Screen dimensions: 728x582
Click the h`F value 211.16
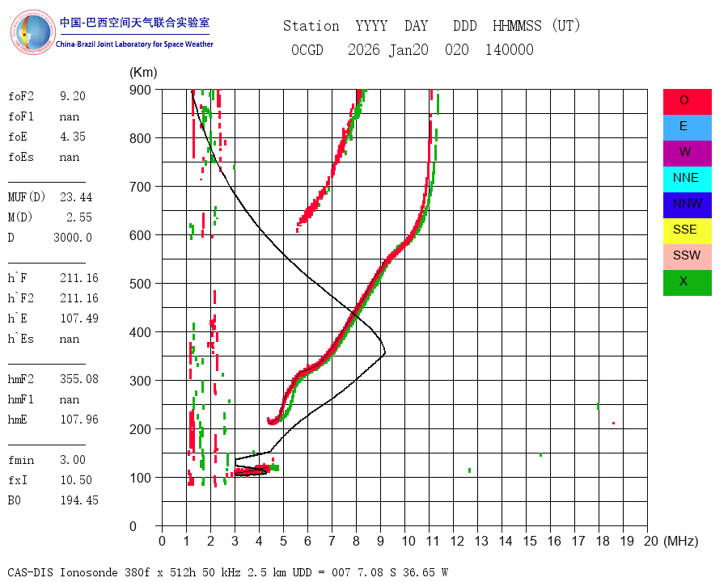[79, 278]
